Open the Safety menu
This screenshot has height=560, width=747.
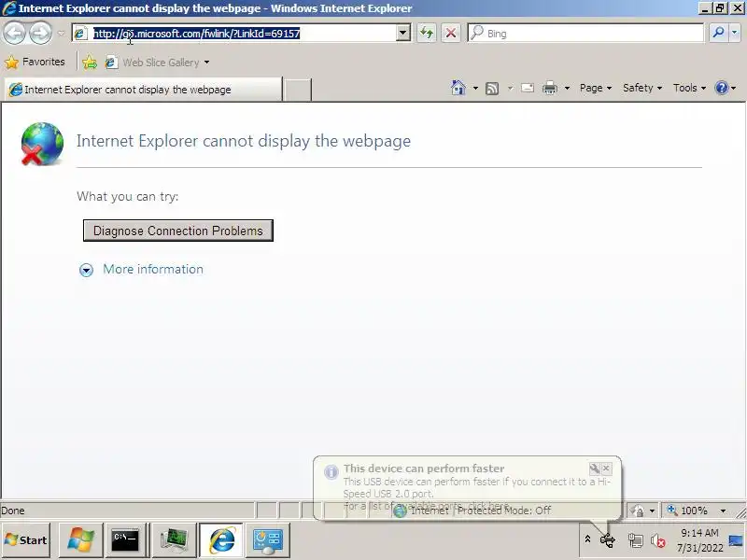[642, 88]
